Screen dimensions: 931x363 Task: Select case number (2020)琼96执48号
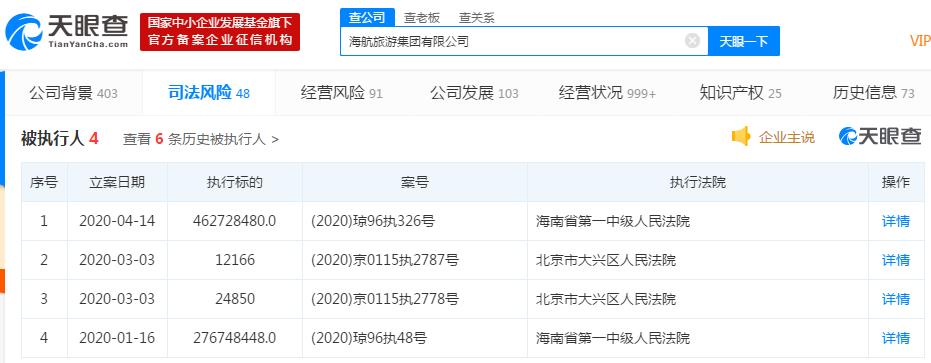[368, 338]
